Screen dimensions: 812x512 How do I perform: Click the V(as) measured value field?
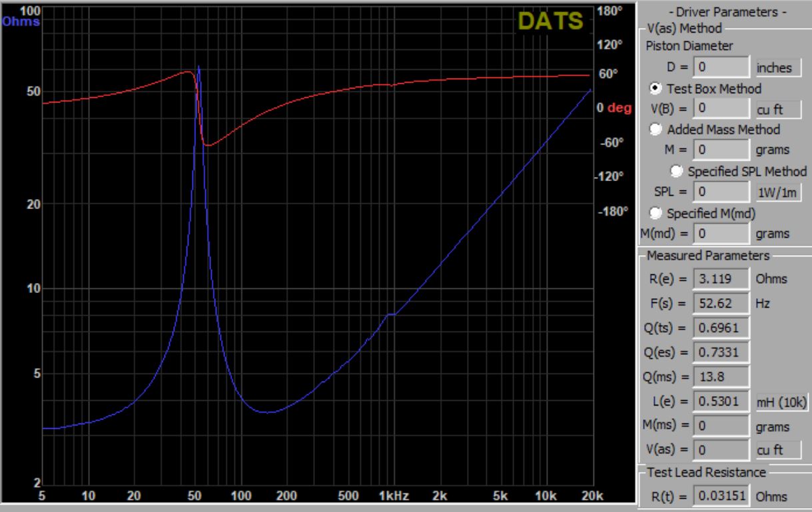click(721, 450)
